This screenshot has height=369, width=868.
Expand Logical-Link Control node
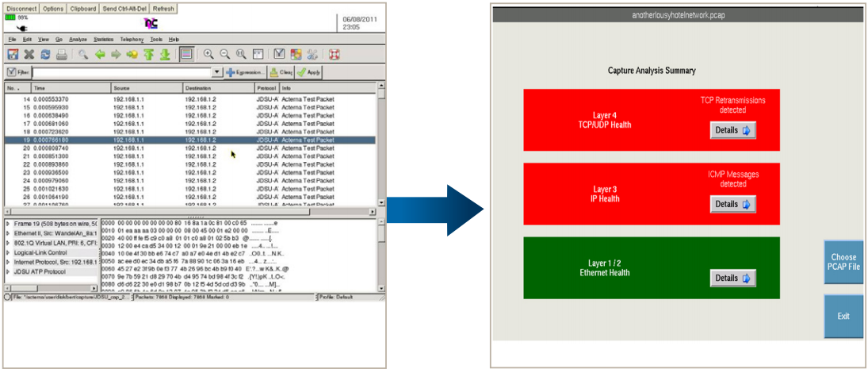click(8, 252)
